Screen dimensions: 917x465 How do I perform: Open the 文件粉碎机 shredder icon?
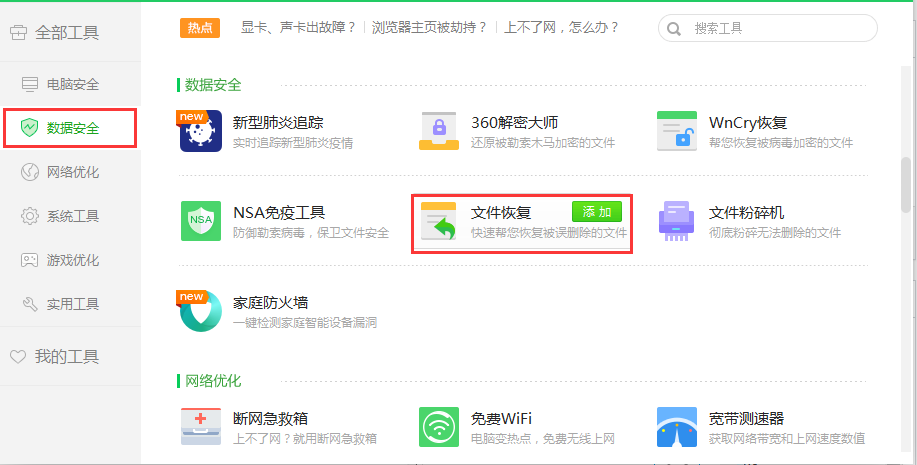pyautogui.click(x=677, y=221)
